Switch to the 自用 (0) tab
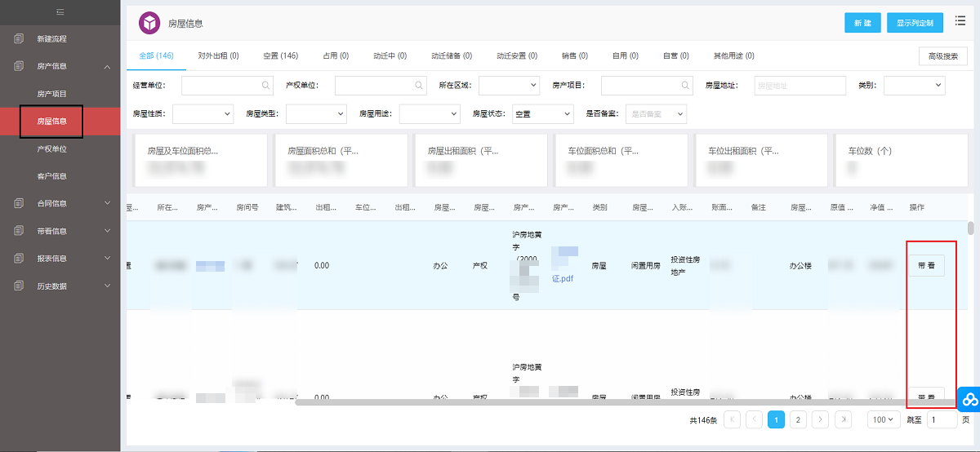The height and width of the screenshot is (452, 980). (x=626, y=55)
